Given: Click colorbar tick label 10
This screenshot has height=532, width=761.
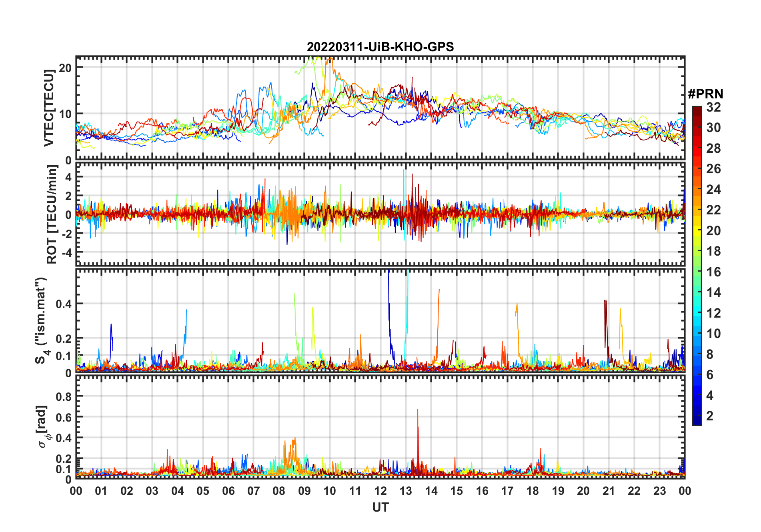Looking at the screenshot, I should pyautogui.click(x=713, y=334).
